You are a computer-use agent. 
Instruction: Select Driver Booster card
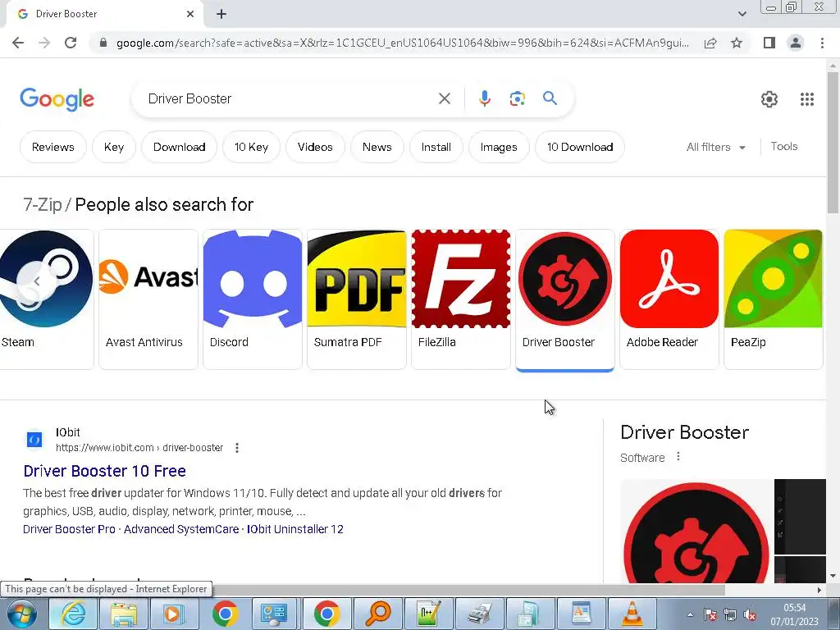pos(564,299)
